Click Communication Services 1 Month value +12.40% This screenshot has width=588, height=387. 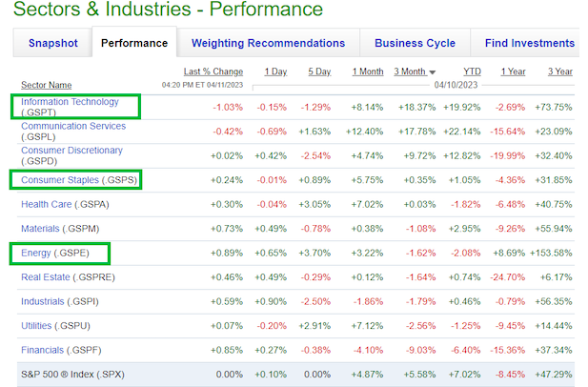364,132
